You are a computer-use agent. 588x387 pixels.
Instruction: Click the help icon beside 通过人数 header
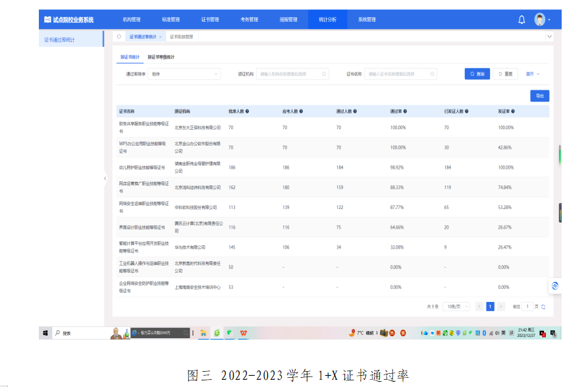[x=355, y=111]
